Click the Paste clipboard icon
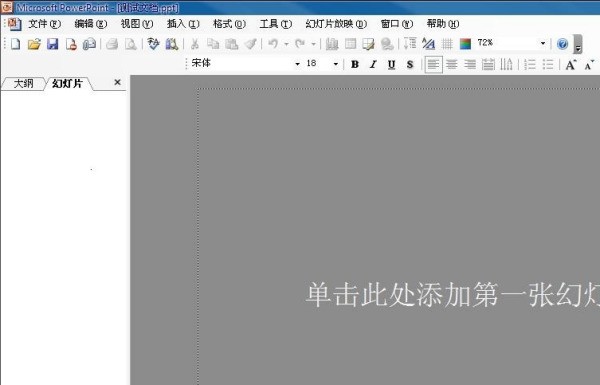This screenshot has width=600, height=385. [231, 44]
